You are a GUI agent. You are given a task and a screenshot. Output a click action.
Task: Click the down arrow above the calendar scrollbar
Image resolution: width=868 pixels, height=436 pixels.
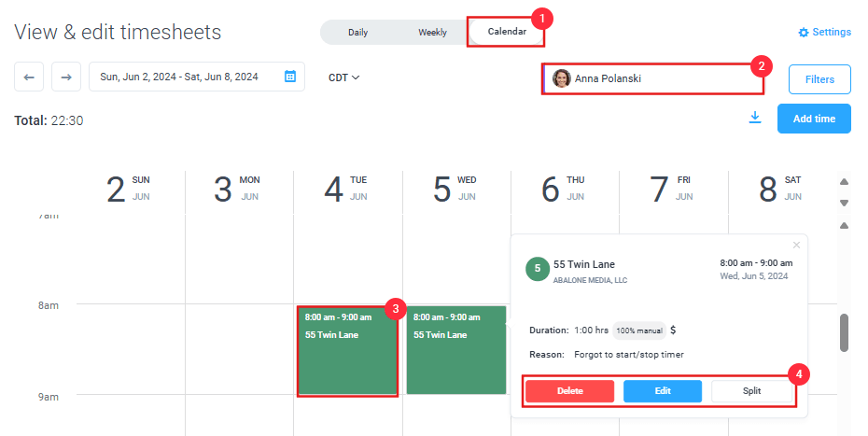click(844, 203)
